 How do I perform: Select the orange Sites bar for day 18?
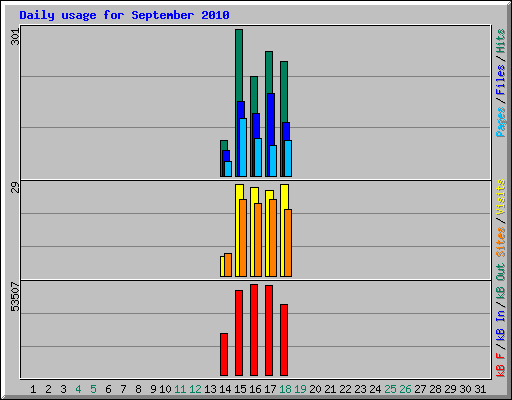tap(288, 243)
